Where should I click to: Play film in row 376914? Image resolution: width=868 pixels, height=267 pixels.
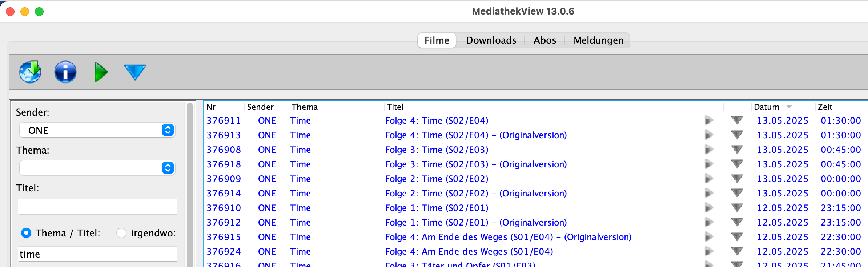pyautogui.click(x=709, y=193)
